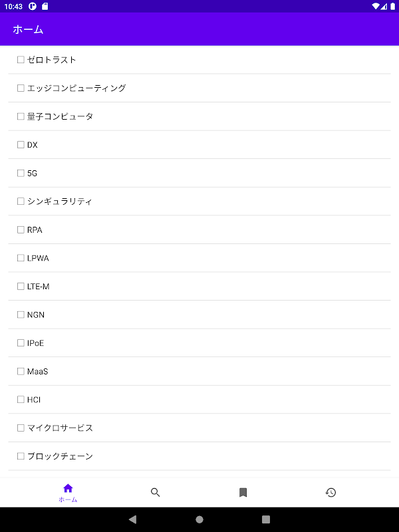Toggle the ブロックチェーン checkbox
The width and height of the screenshot is (399, 532).
[21, 456]
